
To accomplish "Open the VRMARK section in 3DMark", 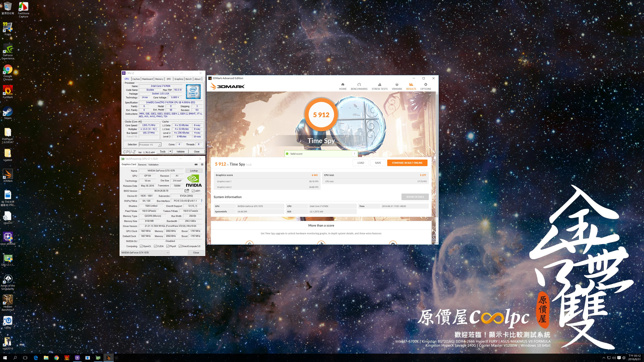I will 397,86.
